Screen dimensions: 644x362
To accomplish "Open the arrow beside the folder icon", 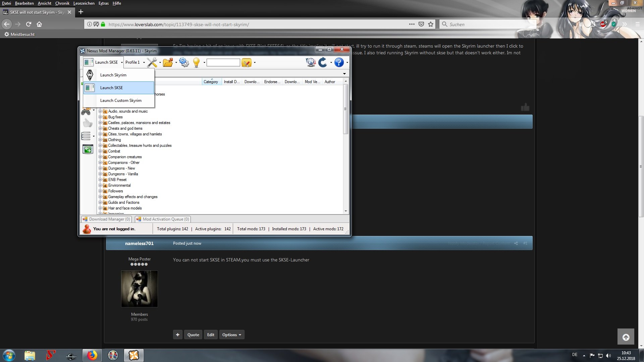I will 176,62.
